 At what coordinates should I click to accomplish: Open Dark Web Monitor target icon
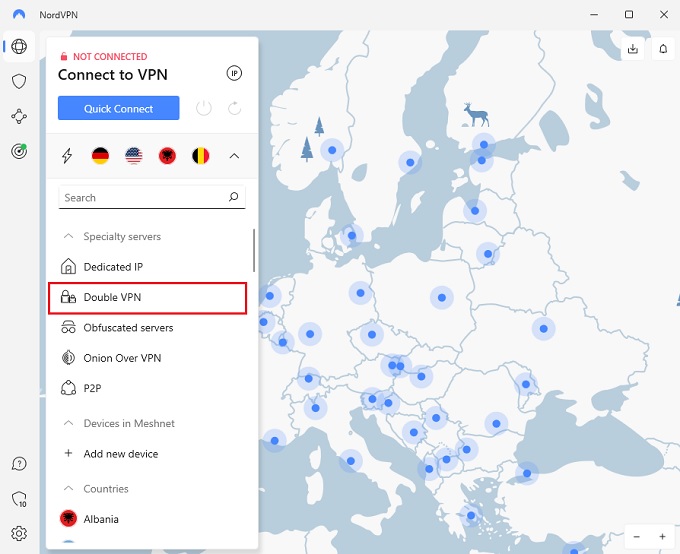tap(19, 151)
